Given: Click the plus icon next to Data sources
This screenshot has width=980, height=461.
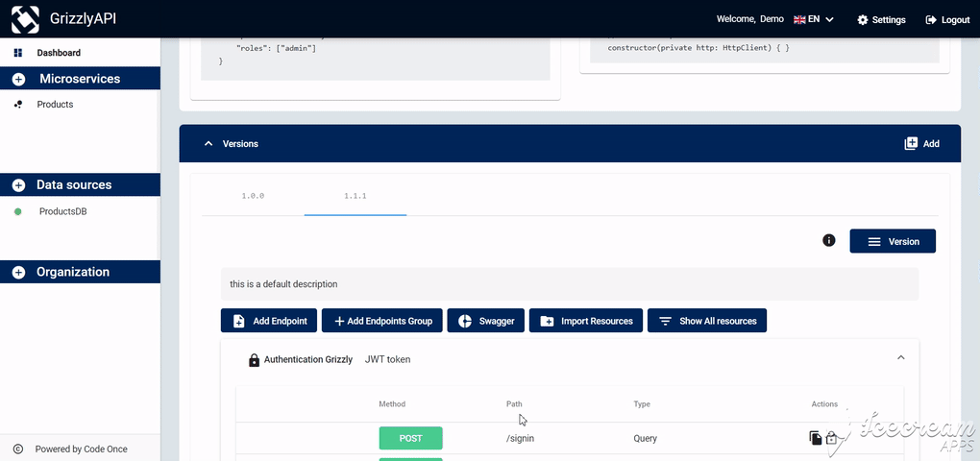Looking at the screenshot, I should click(x=19, y=185).
